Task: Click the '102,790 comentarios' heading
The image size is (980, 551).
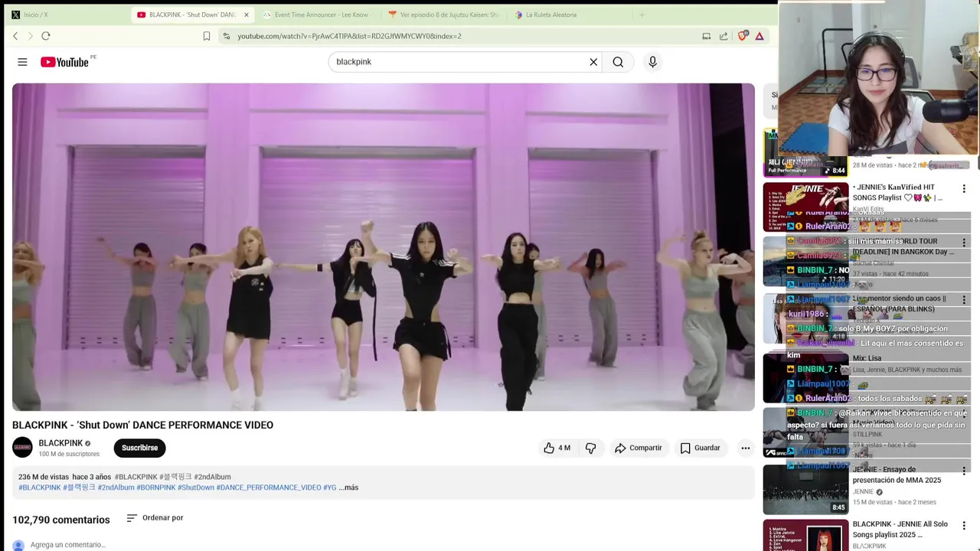Action: click(61, 520)
